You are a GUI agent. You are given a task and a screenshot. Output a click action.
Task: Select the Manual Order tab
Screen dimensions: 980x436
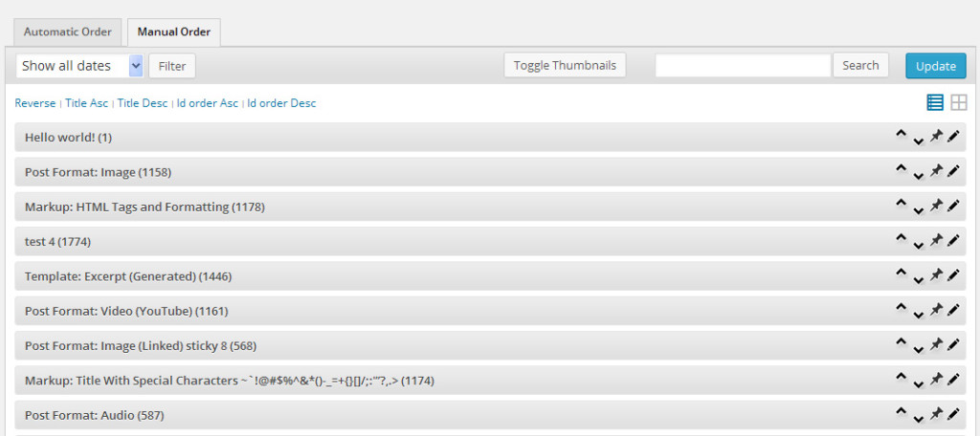pyautogui.click(x=174, y=32)
